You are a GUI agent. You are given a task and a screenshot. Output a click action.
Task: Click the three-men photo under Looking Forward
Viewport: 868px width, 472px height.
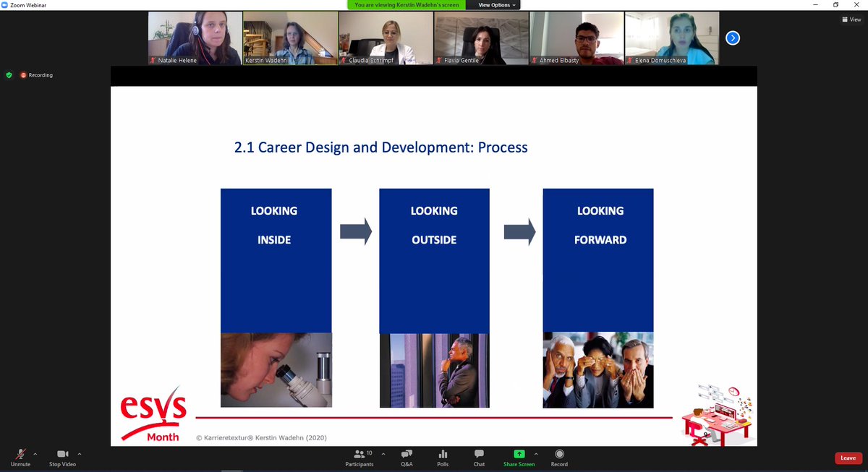[x=598, y=370]
